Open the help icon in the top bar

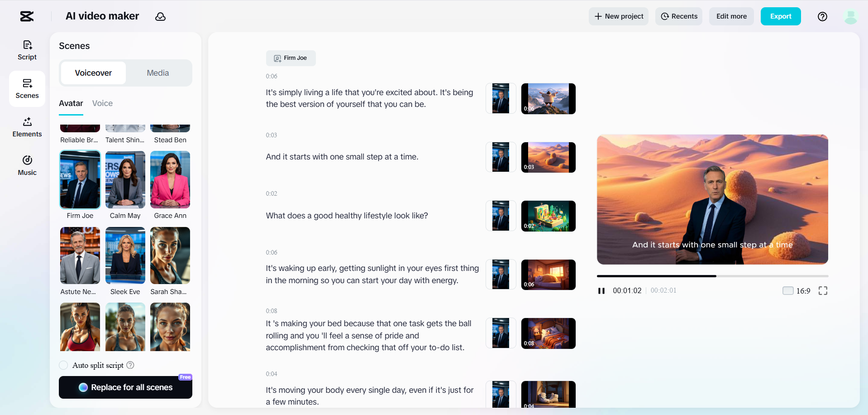(x=822, y=16)
